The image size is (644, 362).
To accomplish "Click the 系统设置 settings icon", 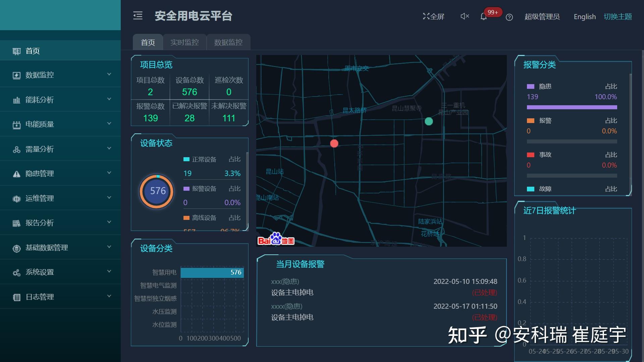I will (16, 272).
